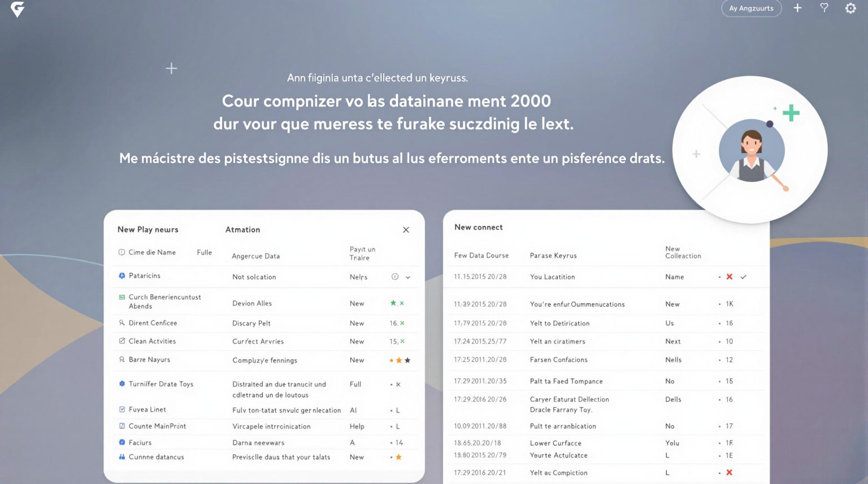Click the x mark in Turnilfer Drate Toys row

pos(398,384)
